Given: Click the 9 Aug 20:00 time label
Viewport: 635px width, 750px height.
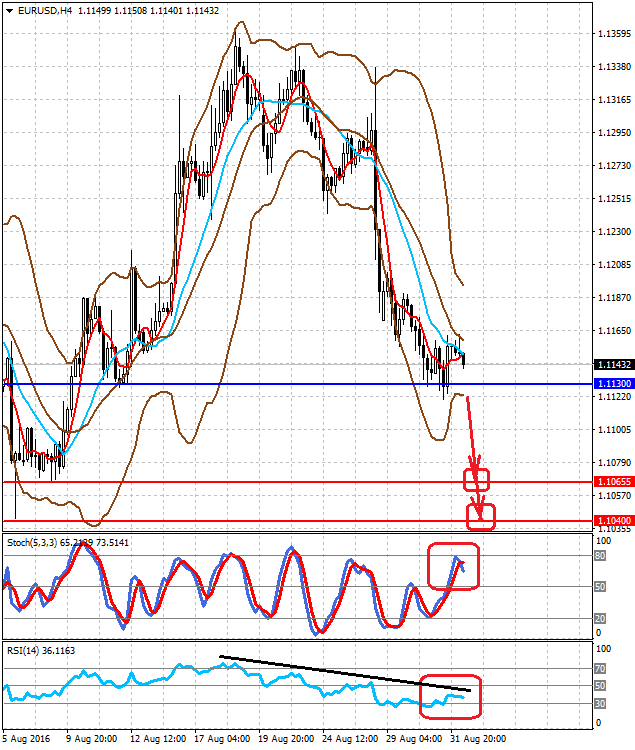Looking at the screenshot, I should click(x=91, y=739).
